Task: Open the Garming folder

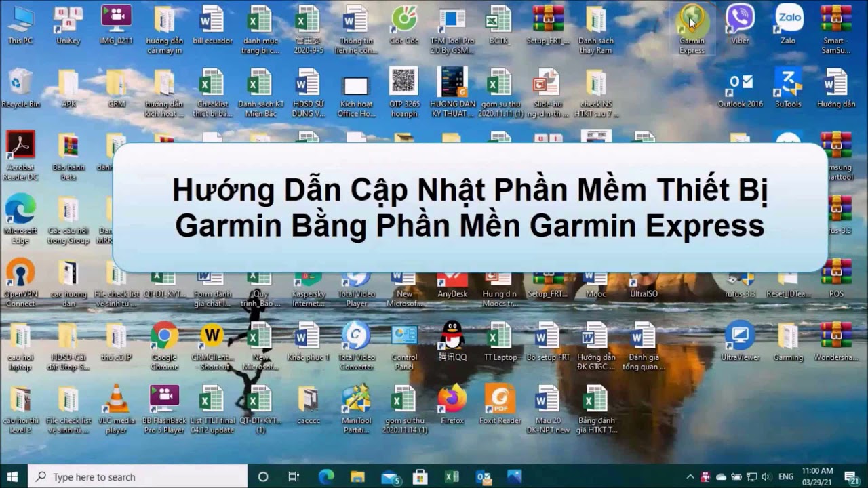Action: click(x=788, y=342)
